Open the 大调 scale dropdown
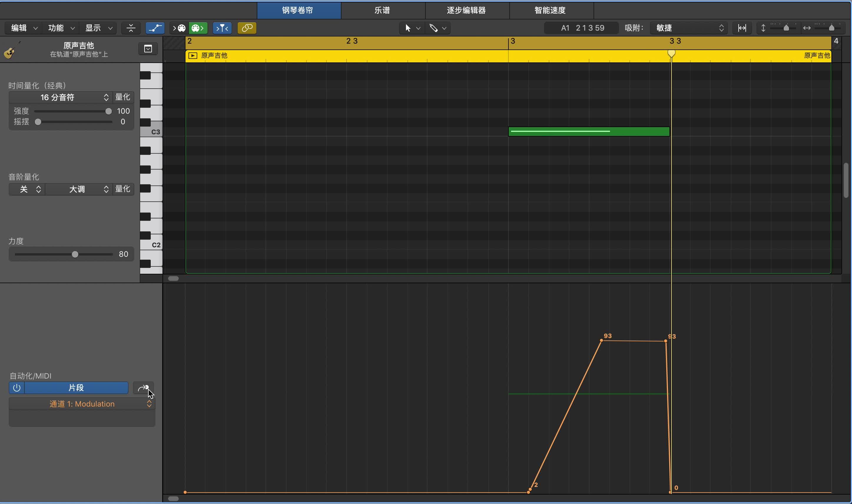The width and height of the screenshot is (852, 504). tap(79, 189)
